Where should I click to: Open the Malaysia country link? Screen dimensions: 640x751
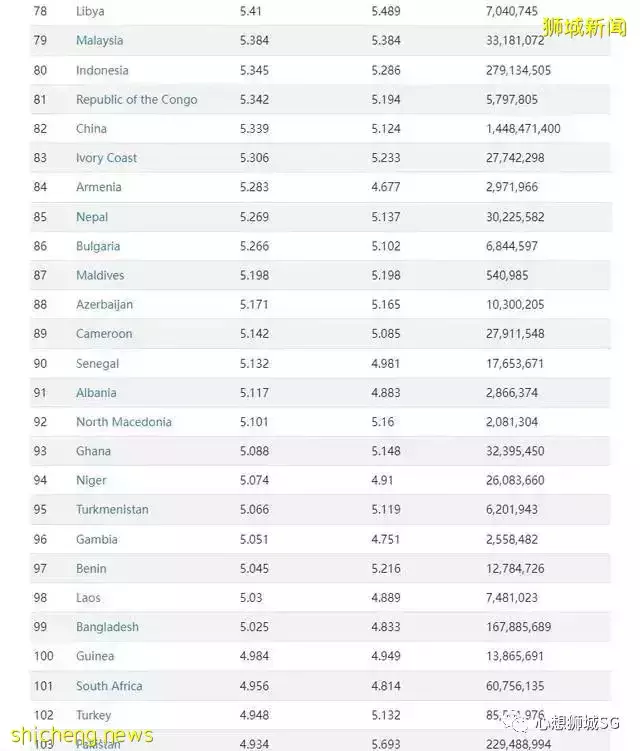(x=99, y=41)
